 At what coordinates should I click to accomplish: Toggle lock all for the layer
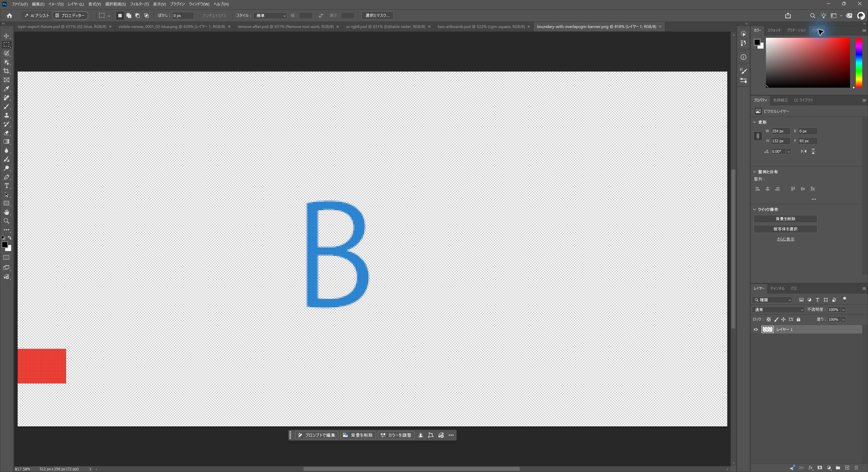click(798, 319)
